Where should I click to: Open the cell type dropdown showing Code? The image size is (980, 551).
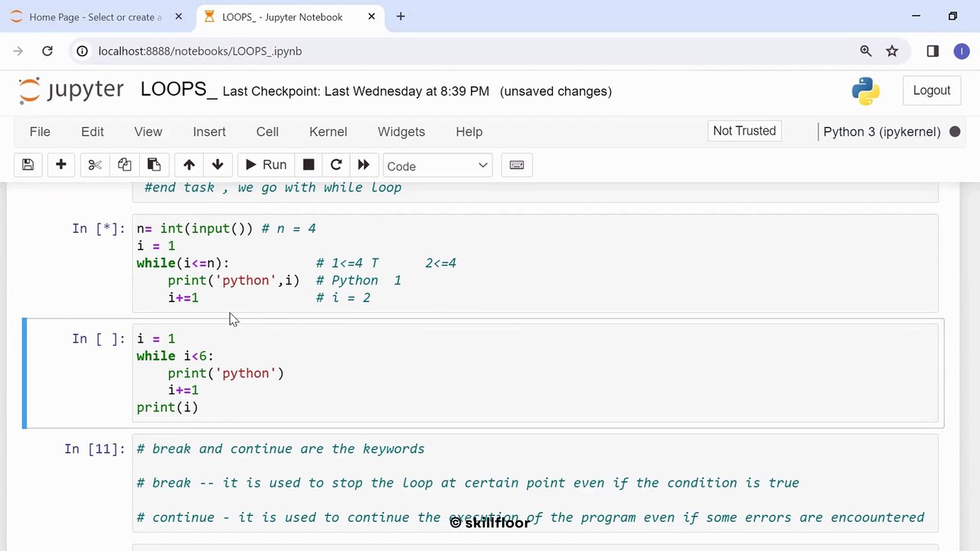(437, 166)
